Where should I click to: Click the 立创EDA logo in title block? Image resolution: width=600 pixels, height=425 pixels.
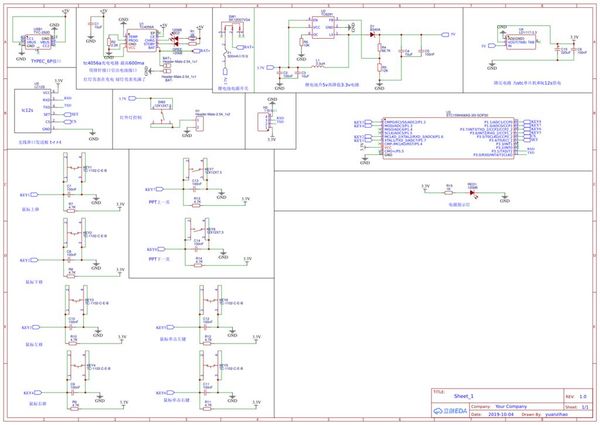coord(450,411)
